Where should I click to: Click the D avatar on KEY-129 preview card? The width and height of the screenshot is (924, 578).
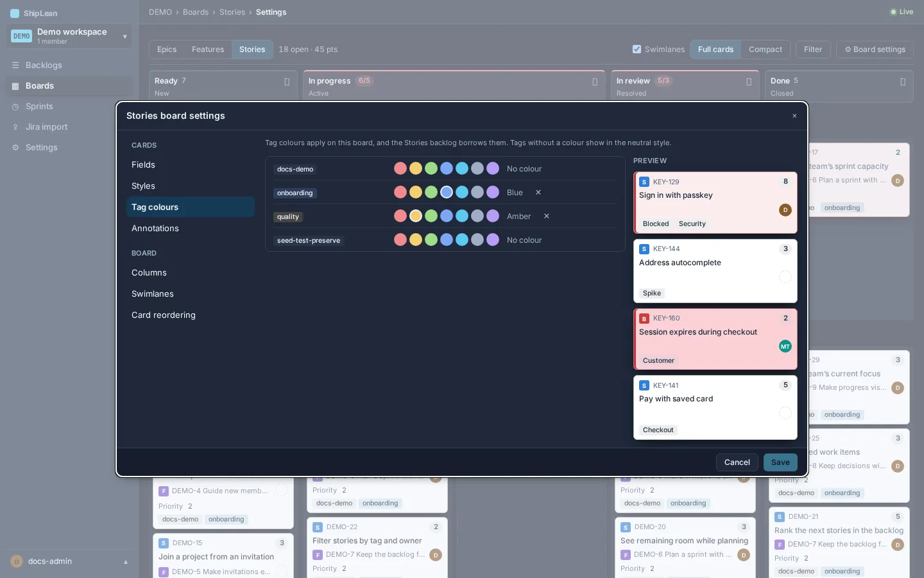pyautogui.click(x=785, y=210)
